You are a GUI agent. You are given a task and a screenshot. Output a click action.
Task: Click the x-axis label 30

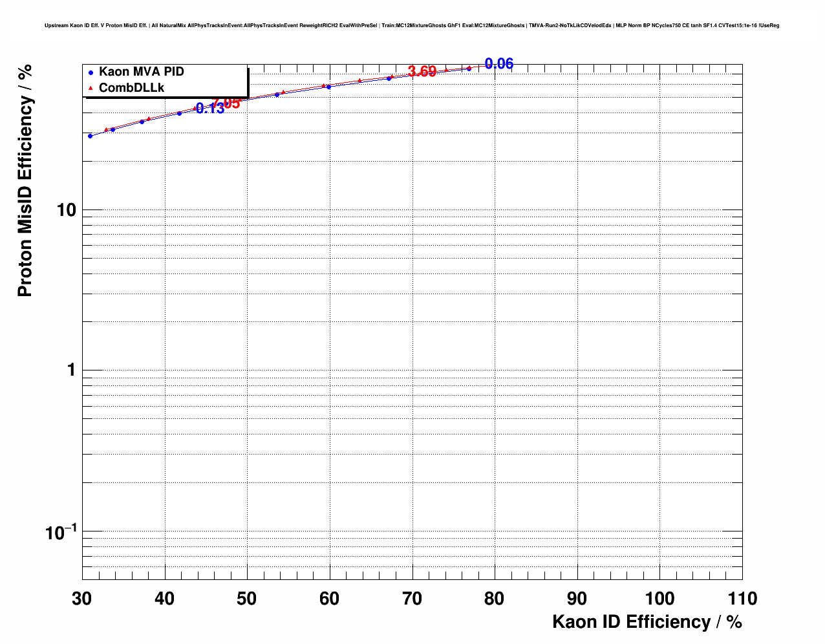(82, 599)
